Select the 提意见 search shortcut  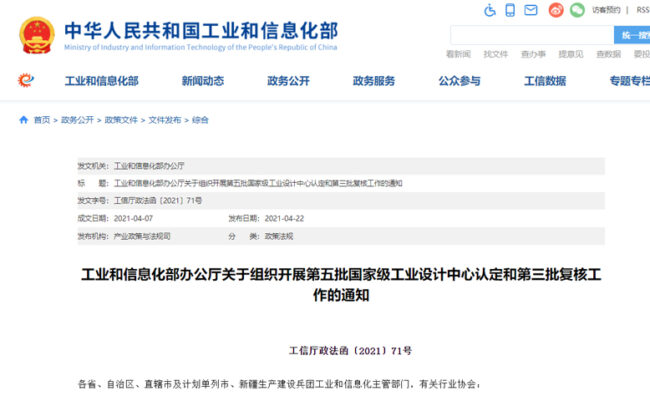[x=571, y=54]
